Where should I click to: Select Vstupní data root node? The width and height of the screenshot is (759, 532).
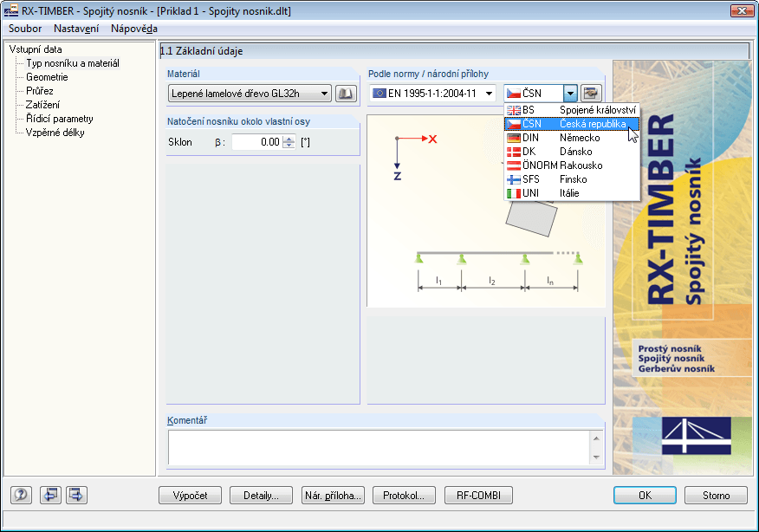click(x=36, y=49)
